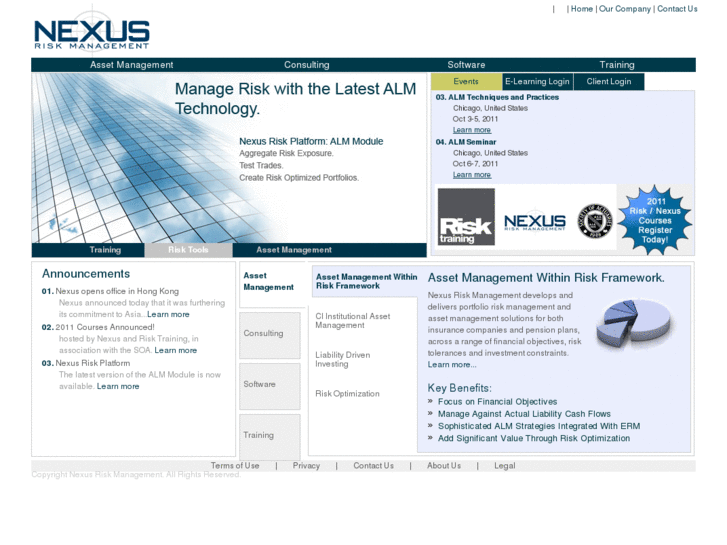727x545 pixels.
Task: Open Terms of Use footer link
Action: pos(235,466)
